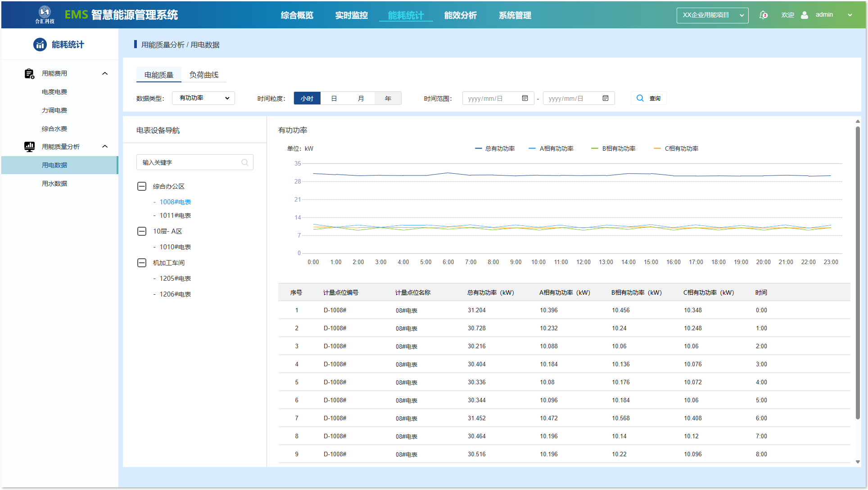Open the XX企业用能项目 project dropdown
This screenshot has width=868, height=490.
(712, 15)
